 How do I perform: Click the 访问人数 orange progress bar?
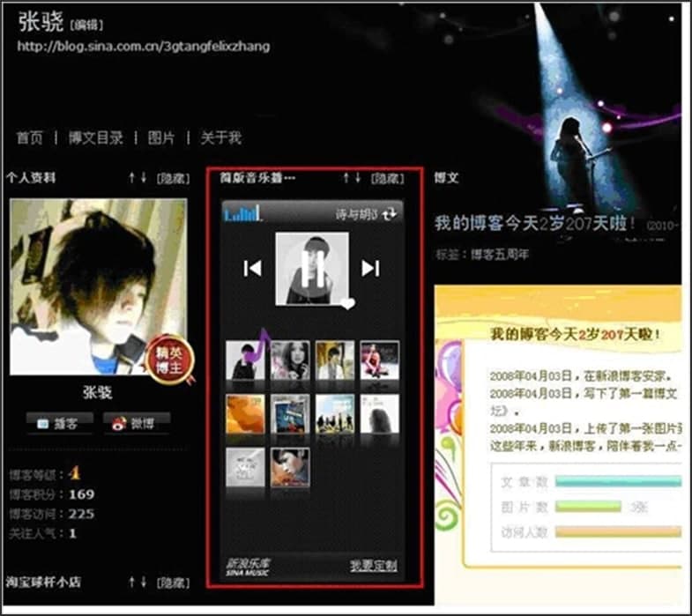click(x=618, y=532)
